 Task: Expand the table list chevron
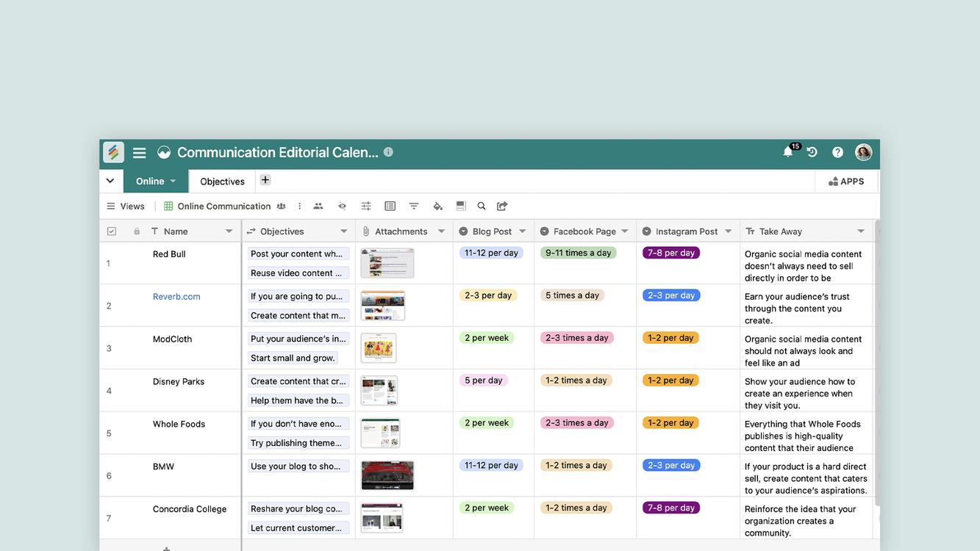click(110, 181)
